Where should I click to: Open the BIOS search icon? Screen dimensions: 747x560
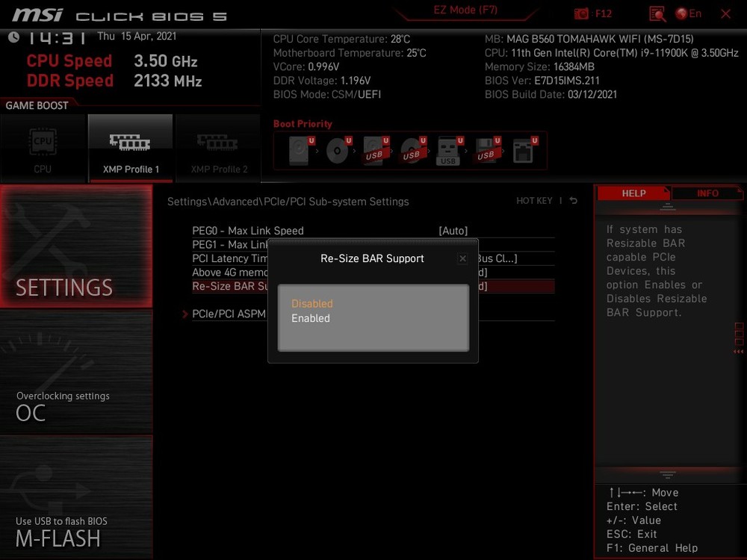(657, 13)
